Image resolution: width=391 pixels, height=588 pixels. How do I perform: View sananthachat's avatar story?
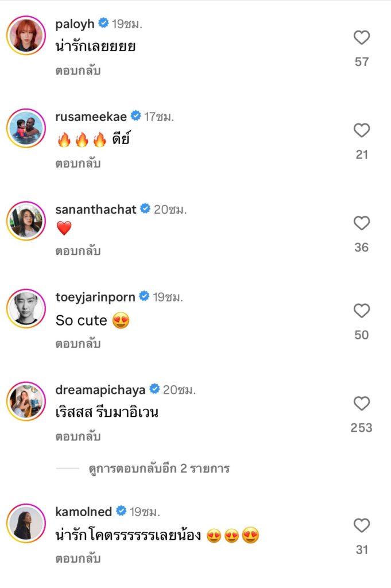point(26,220)
